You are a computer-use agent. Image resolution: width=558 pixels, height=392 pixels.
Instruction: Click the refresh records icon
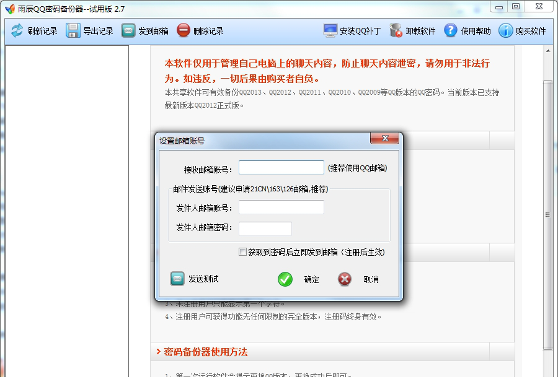[x=17, y=30]
